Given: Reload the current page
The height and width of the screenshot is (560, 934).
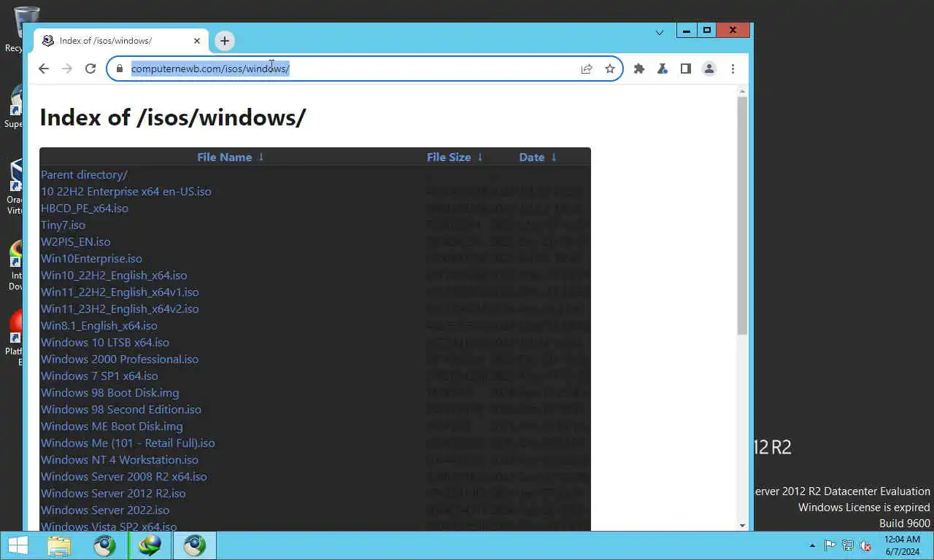Looking at the screenshot, I should tap(90, 69).
